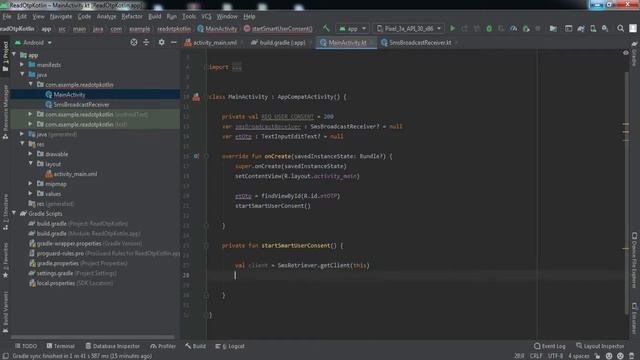Expand the values folder

31,193
